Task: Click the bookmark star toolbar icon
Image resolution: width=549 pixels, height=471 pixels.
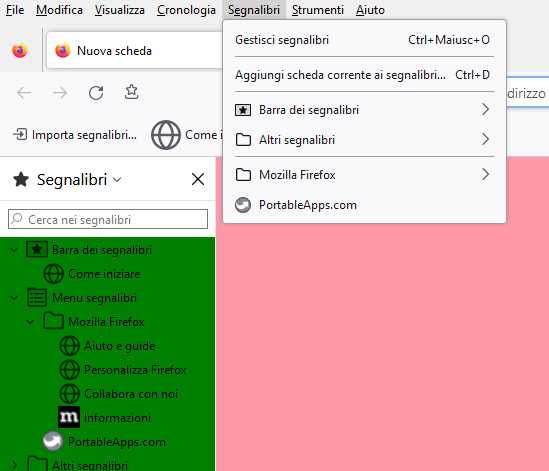Action: pos(132,92)
